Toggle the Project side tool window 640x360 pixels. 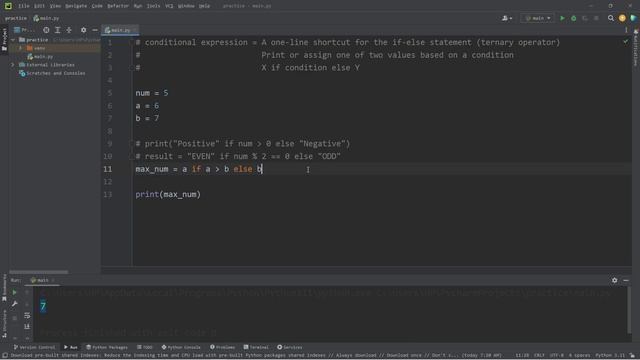click(x=4, y=39)
